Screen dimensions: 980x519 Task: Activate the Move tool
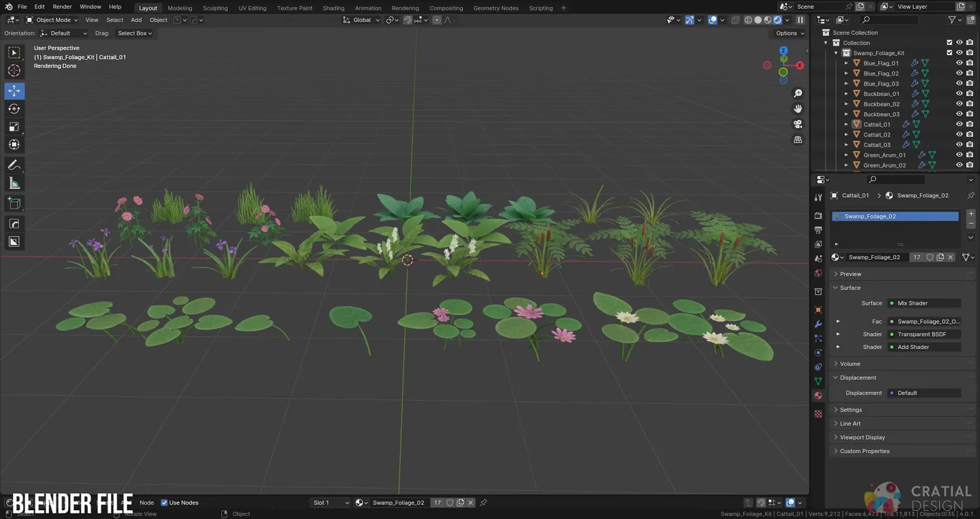tap(14, 91)
